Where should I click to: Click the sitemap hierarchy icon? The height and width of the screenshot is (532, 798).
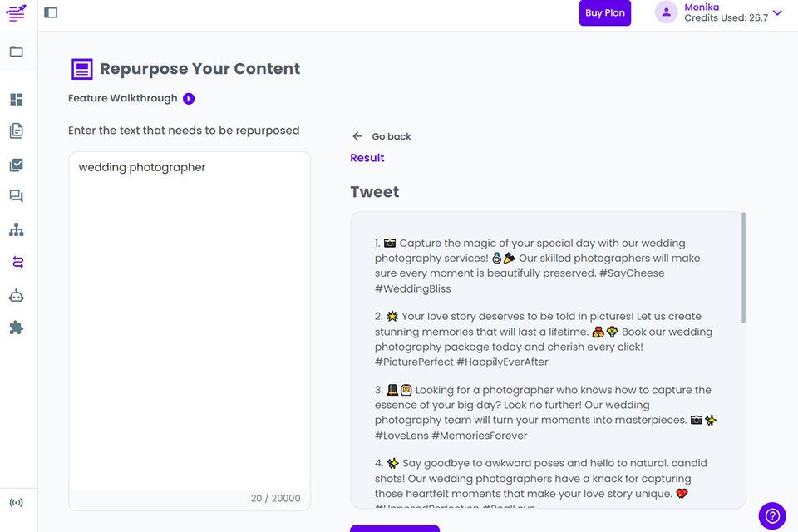[17, 230]
